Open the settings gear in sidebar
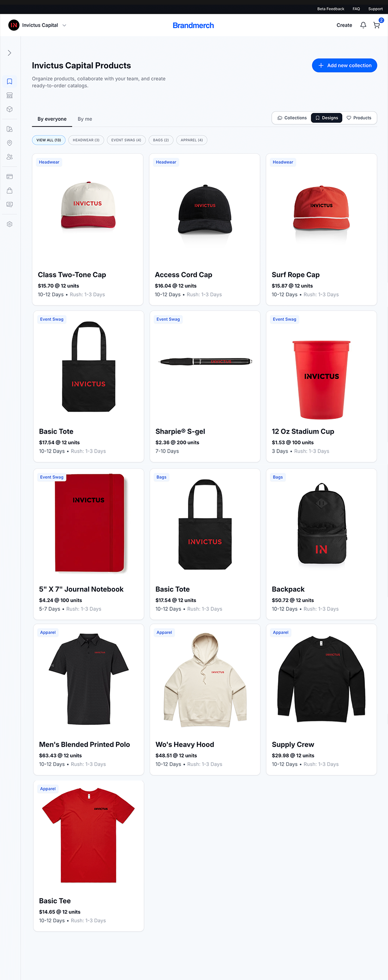388x980 pixels. coord(10,224)
